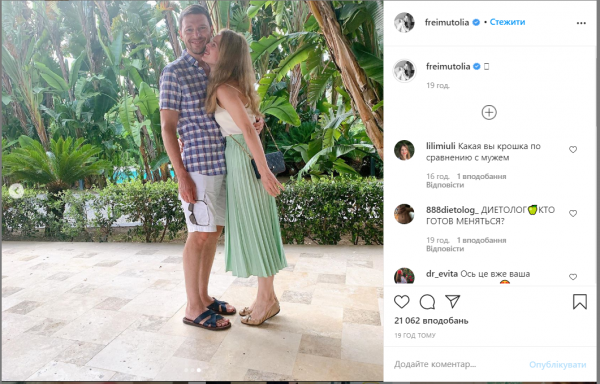Load more comments with the plus circle
This screenshot has width=600, height=384.
click(489, 112)
